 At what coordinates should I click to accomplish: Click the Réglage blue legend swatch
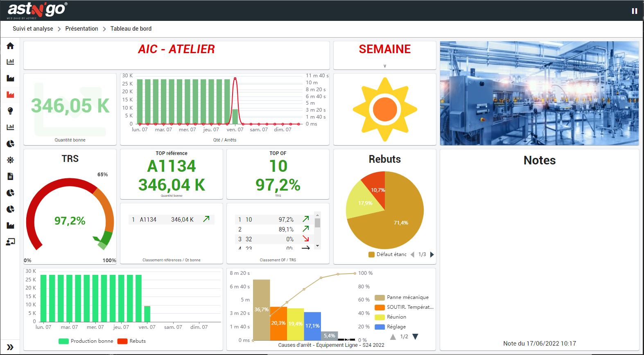380,327
